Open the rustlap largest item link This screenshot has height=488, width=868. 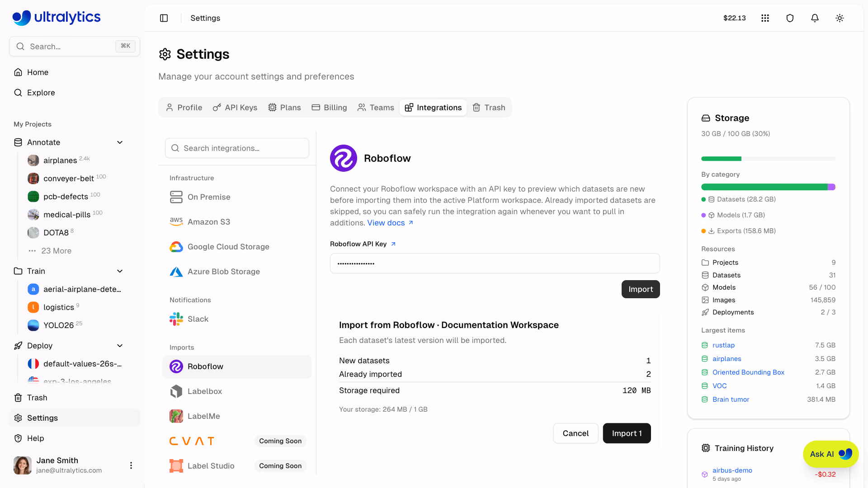pos(723,345)
